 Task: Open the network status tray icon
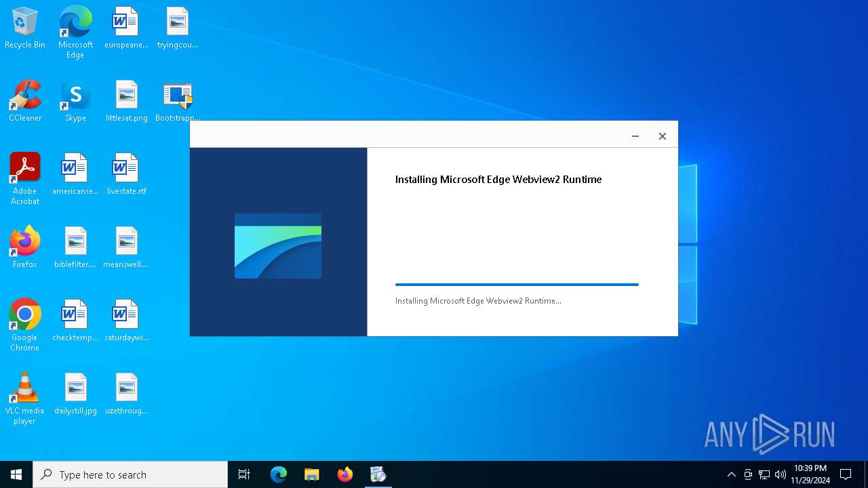764,474
